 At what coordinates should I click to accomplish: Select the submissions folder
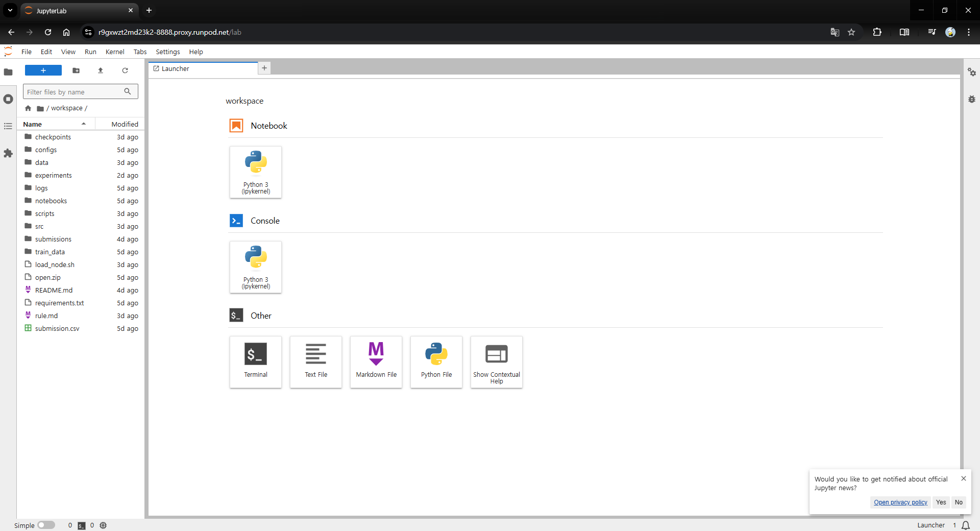[81, 239]
